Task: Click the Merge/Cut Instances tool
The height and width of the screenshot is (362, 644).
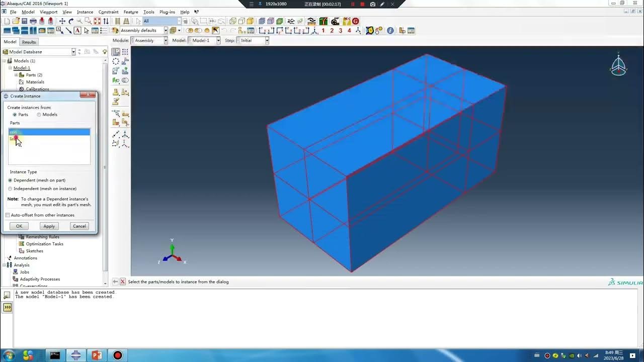Action: [125, 80]
